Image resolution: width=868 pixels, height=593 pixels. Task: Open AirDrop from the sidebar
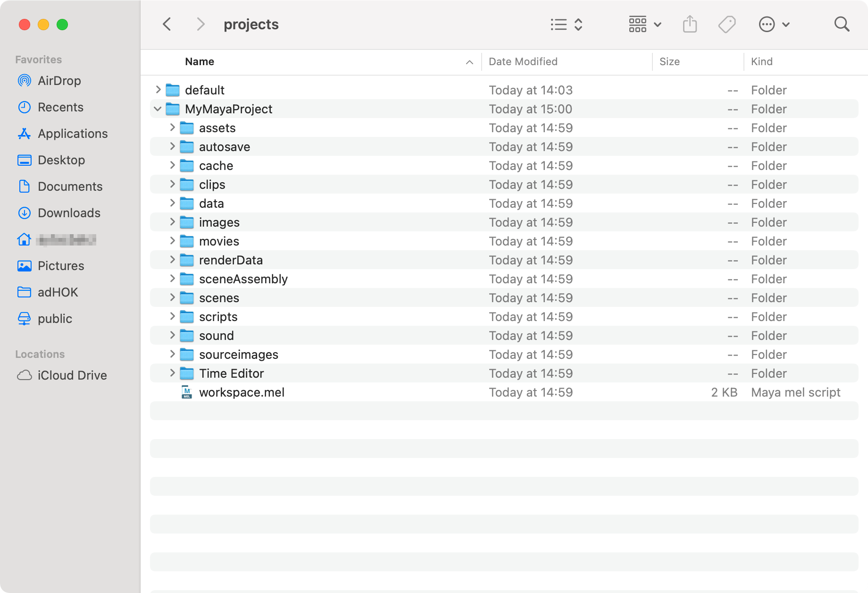pos(58,81)
